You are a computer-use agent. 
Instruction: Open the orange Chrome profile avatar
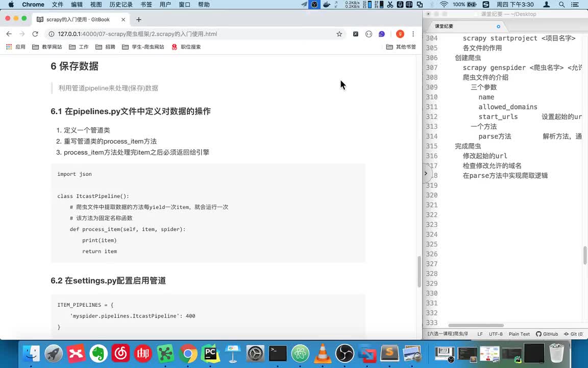coord(400,34)
